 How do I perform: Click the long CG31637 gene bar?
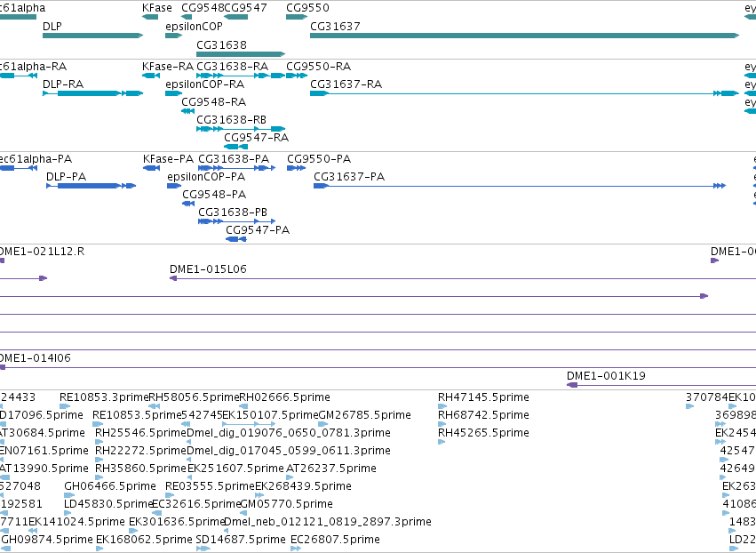524,36
